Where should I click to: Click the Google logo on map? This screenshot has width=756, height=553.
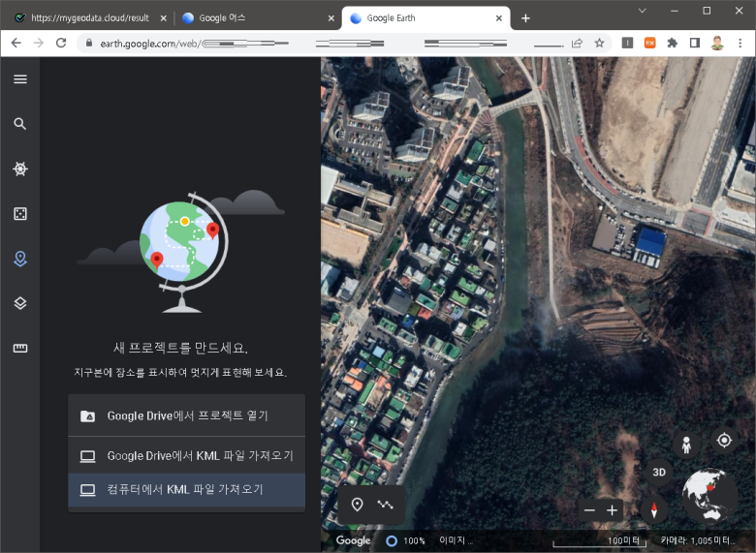354,540
